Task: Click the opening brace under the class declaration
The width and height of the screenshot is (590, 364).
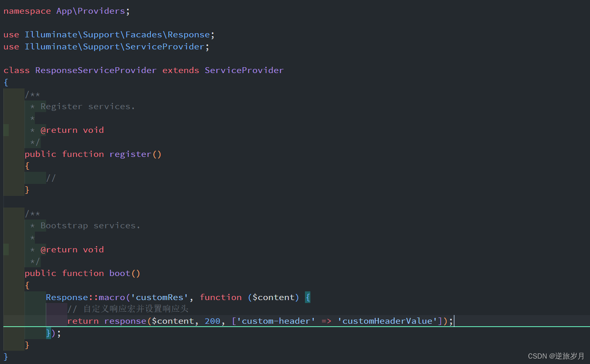Action: 6,83
